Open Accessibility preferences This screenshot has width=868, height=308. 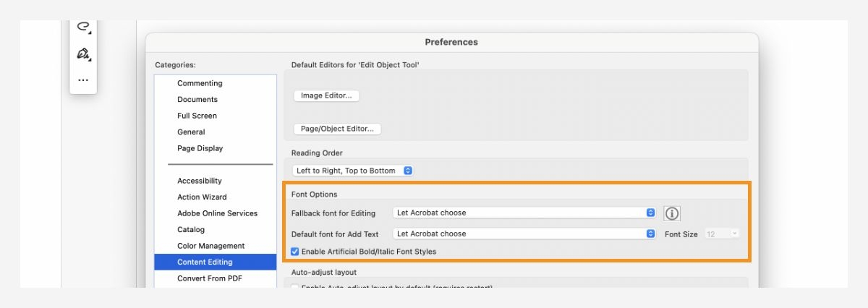[x=200, y=181]
